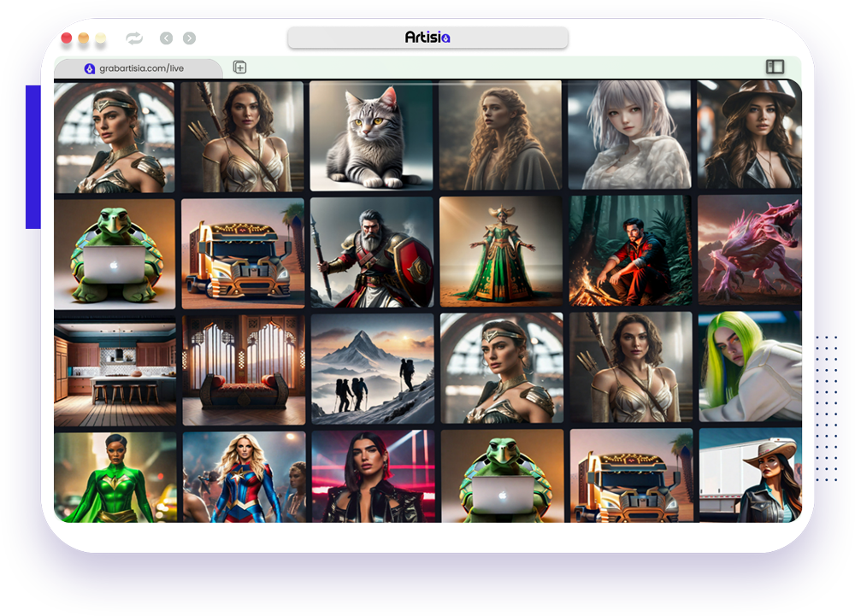Viewport: 855px width, 616px height.
Task: Minimize the window with the orange button
Action: [x=84, y=38]
